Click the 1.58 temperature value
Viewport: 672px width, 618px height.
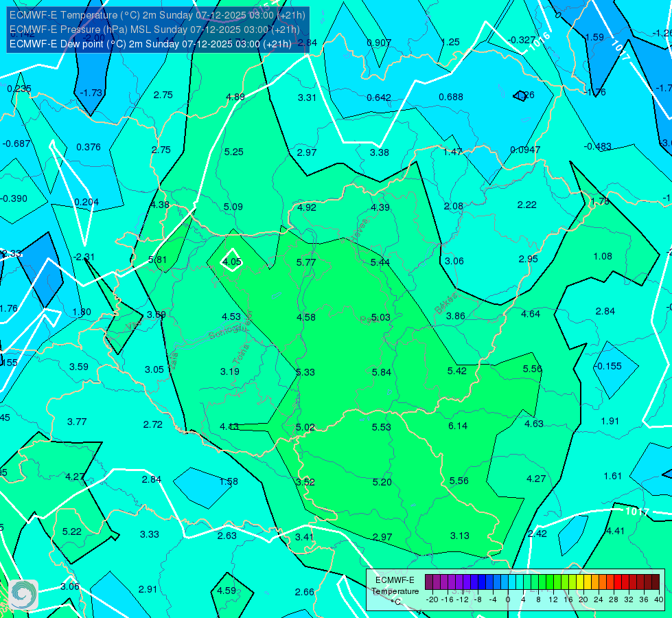pyautogui.click(x=229, y=481)
